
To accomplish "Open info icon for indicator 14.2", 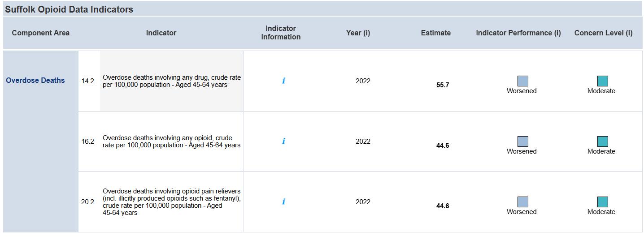I will click(x=283, y=81).
